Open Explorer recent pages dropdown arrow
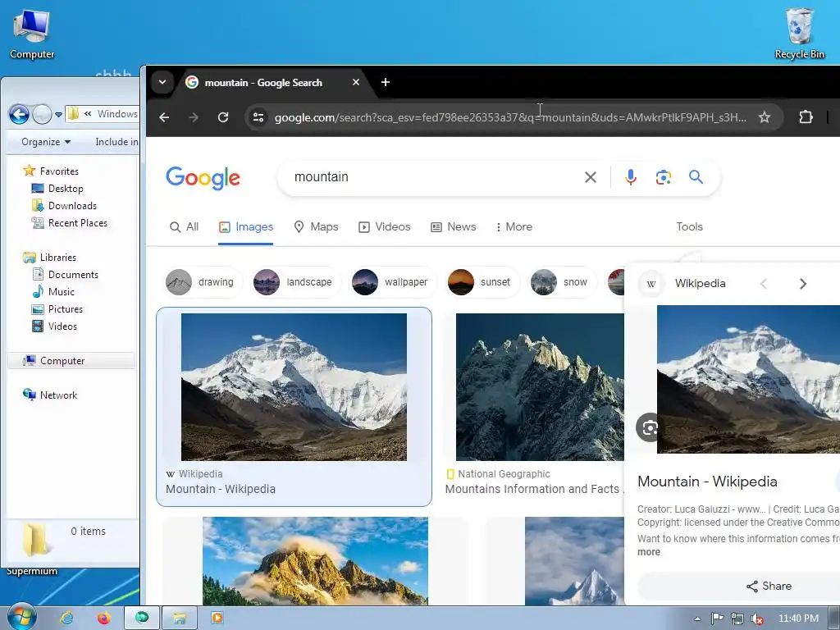This screenshot has height=630, width=840. pos(58,114)
